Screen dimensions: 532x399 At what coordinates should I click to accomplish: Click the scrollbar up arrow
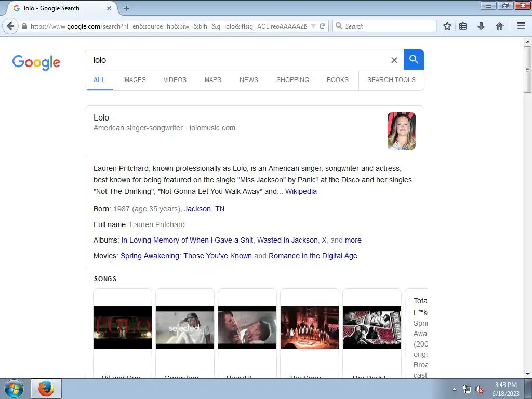pos(527,42)
